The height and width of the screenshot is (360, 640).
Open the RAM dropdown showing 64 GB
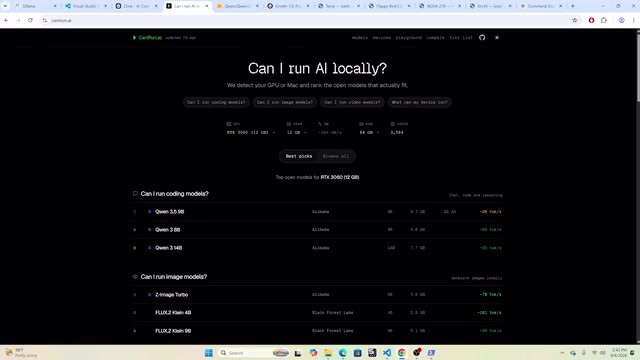pyautogui.click(x=369, y=132)
